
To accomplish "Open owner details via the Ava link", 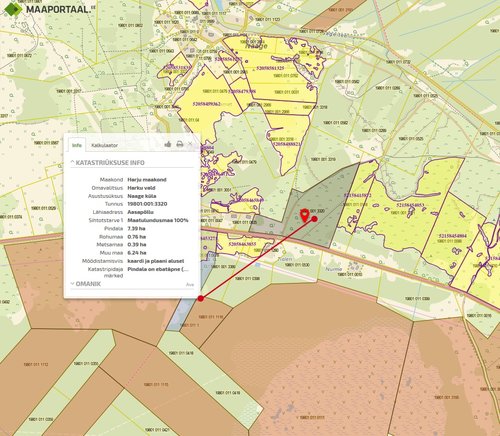I will [190, 284].
